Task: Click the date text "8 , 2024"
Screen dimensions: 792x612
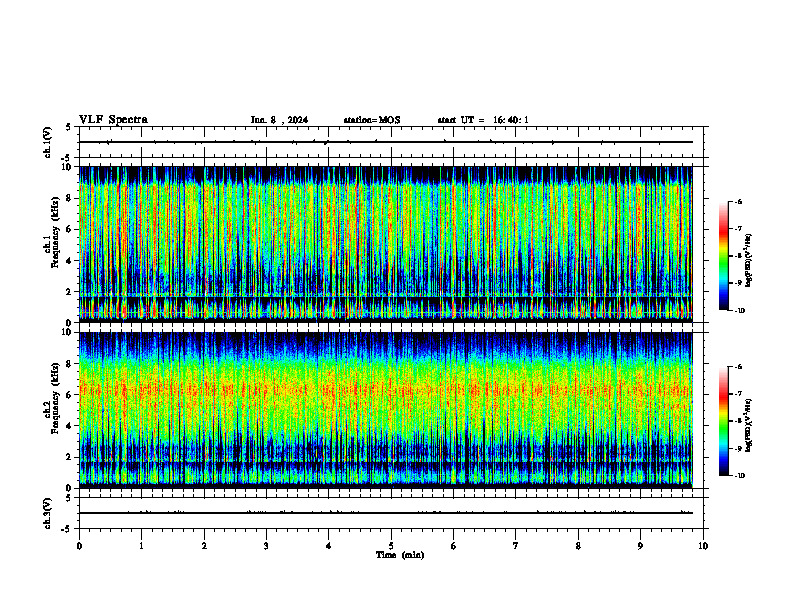Action: click(x=289, y=120)
